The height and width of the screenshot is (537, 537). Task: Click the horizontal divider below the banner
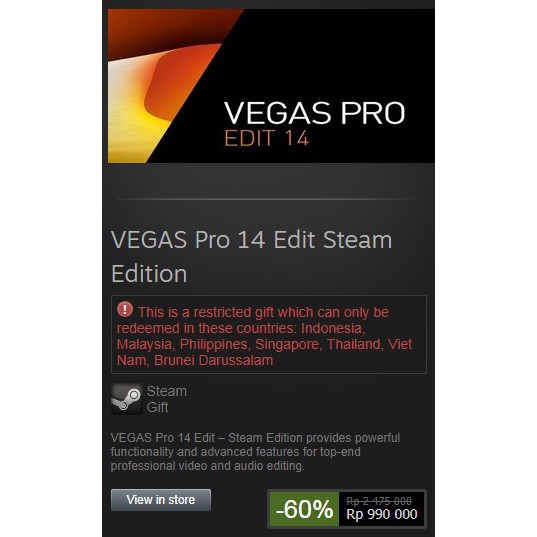pos(269,199)
